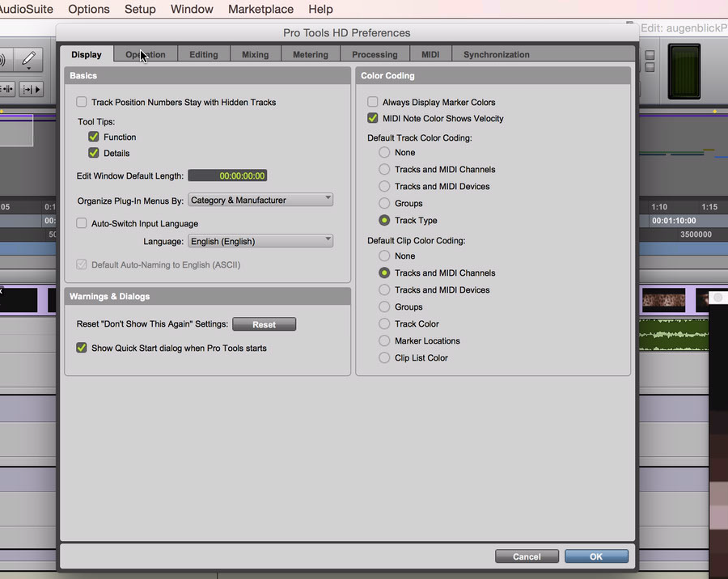Viewport: 728px width, 579px height.
Task: Go to the Synchronization tab
Action: point(497,55)
